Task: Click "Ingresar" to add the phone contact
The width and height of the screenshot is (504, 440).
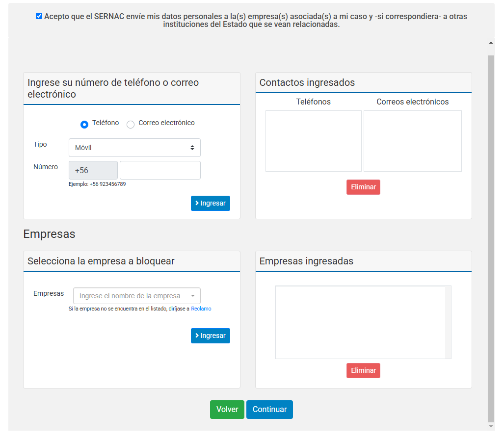Action: 211,203
